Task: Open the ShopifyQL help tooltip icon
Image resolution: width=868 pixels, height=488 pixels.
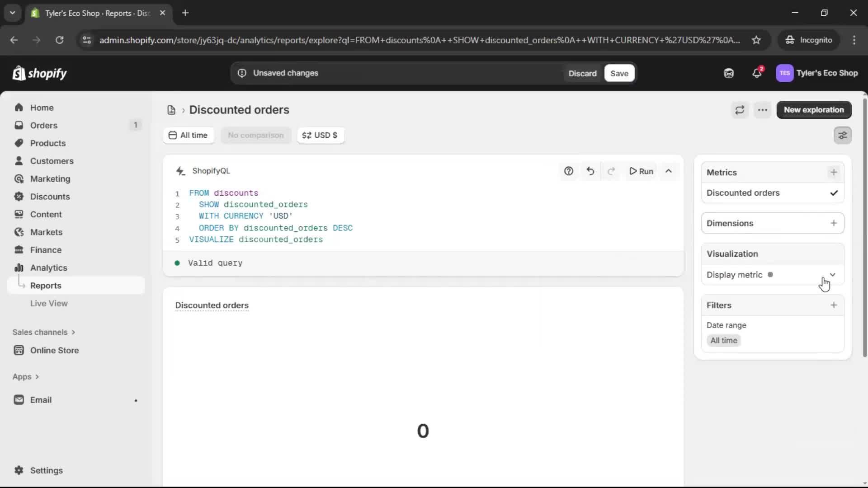Action: (x=569, y=171)
